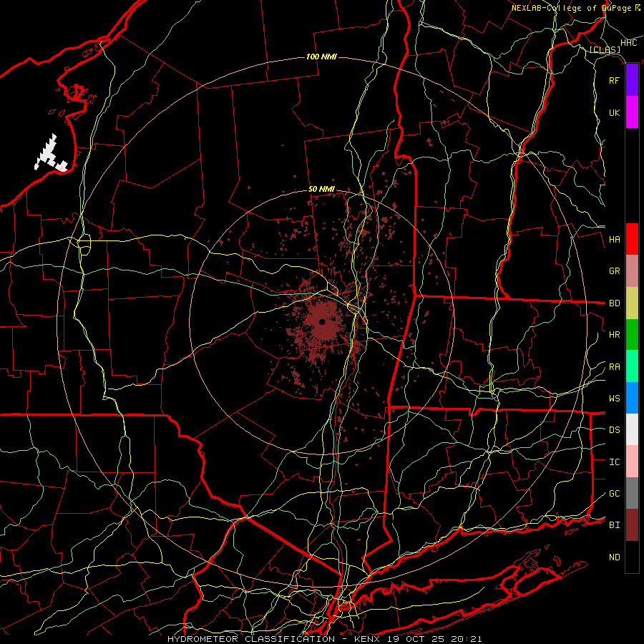Click the NEXLAB-College of DuPage credit text
This screenshot has height=644, width=644.
point(575,8)
